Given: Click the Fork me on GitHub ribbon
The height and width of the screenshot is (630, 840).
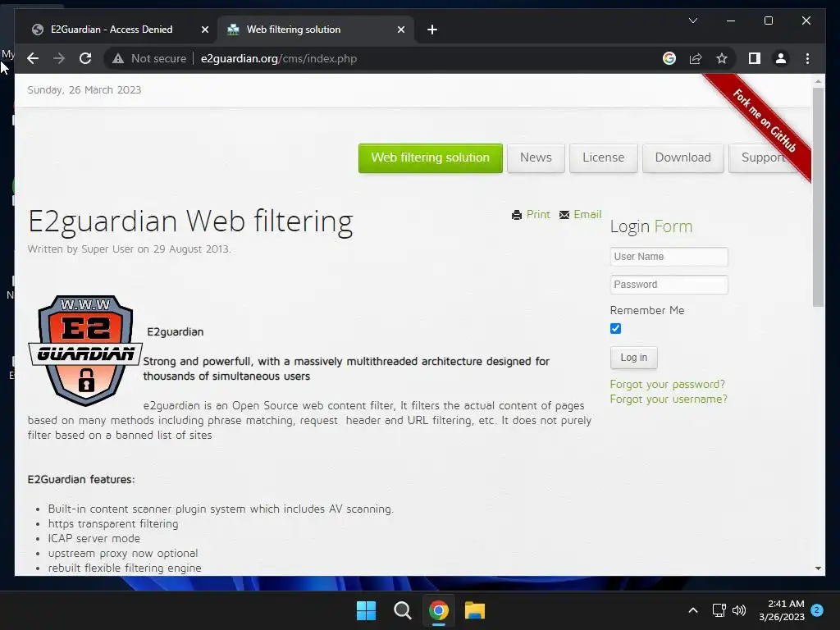Looking at the screenshot, I should pos(765,121).
